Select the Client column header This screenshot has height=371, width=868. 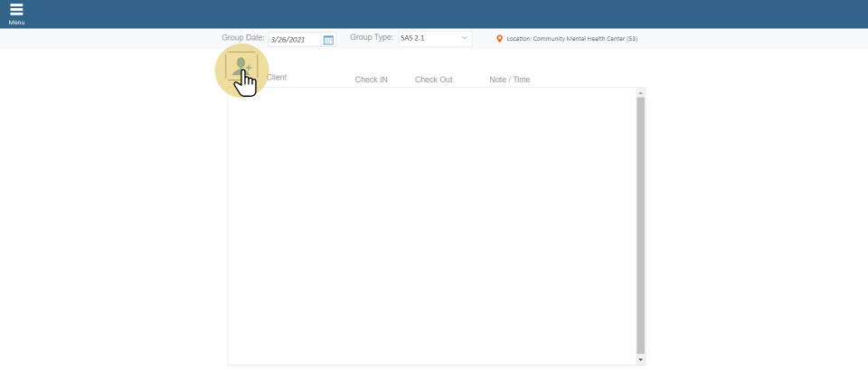pyautogui.click(x=277, y=78)
